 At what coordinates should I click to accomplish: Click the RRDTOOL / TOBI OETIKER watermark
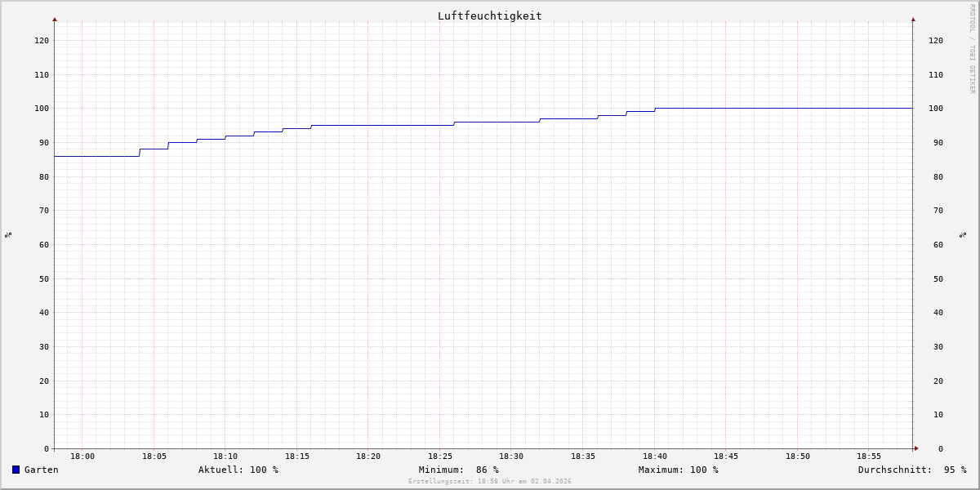pos(972,48)
